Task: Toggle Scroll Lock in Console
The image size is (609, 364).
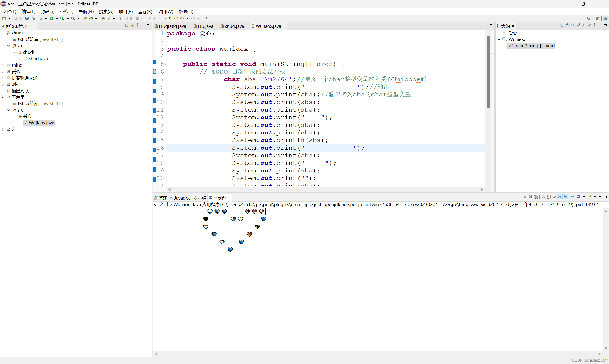Action: point(549,197)
